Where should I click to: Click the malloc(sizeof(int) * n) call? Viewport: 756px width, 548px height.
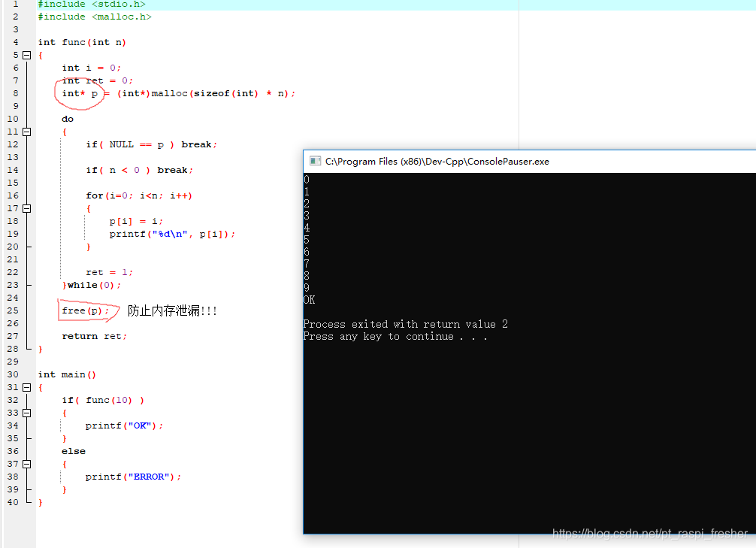[222, 93]
